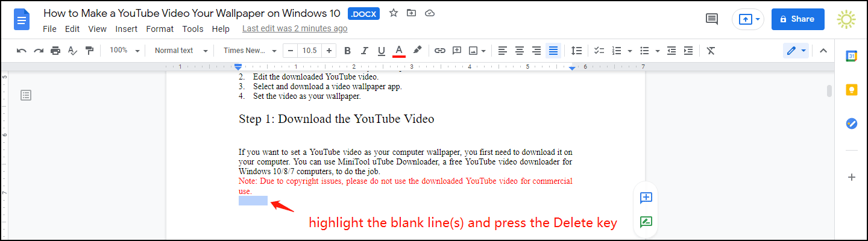Open the 'Last edit was 2 minutes ago' link

295,28
